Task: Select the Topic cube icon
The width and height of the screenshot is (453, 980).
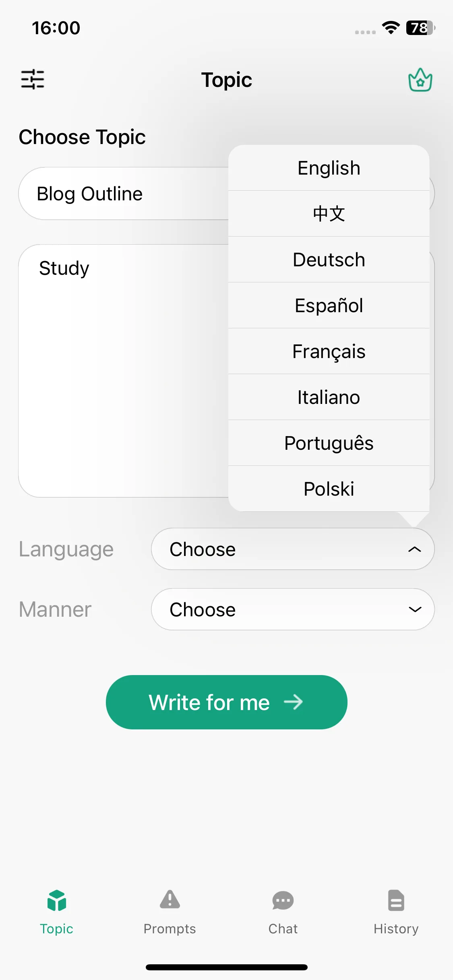Action: pyautogui.click(x=56, y=900)
